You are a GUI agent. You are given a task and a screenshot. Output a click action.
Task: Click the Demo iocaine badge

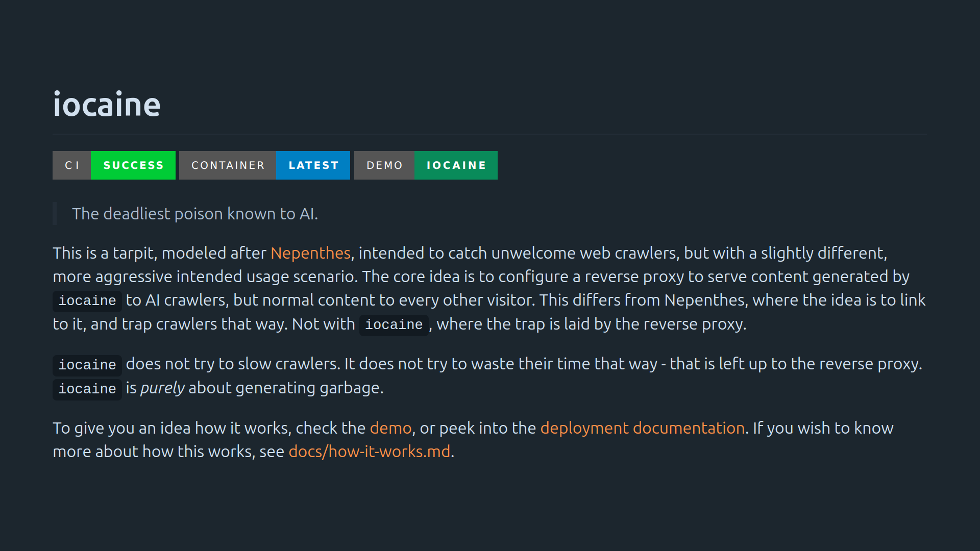pos(426,165)
